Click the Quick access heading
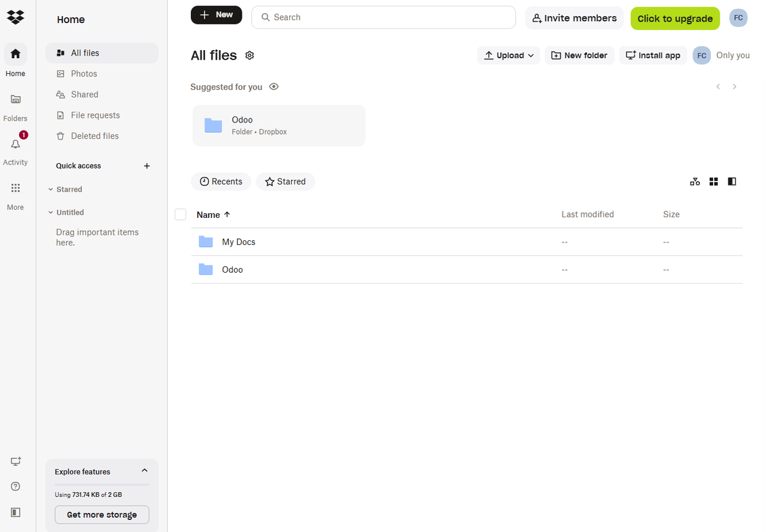This screenshot has width=765, height=532. click(x=79, y=166)
